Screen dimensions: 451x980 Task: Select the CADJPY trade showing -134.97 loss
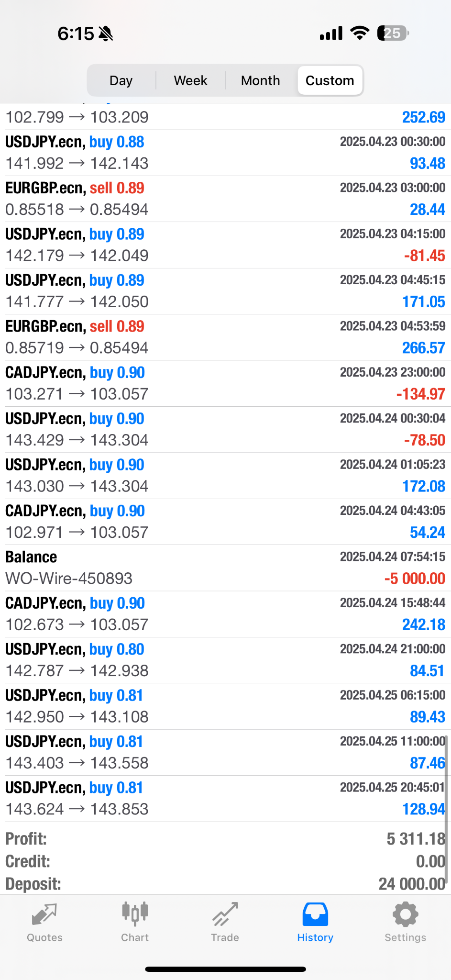click(225, 383)
